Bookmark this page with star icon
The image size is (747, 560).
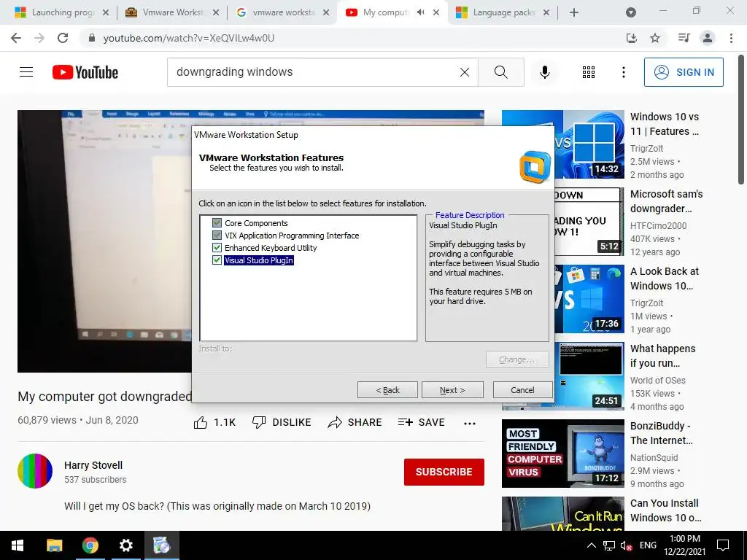click(655, 38)
